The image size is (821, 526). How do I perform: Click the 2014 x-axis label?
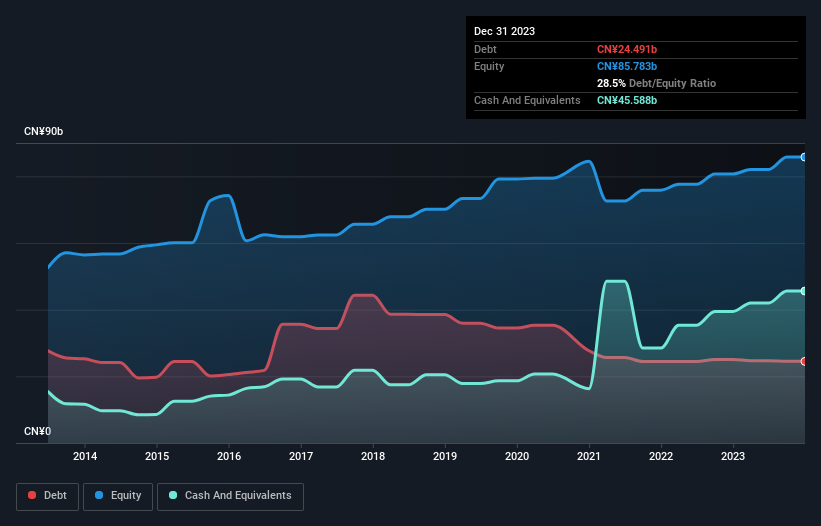point(85,456)
